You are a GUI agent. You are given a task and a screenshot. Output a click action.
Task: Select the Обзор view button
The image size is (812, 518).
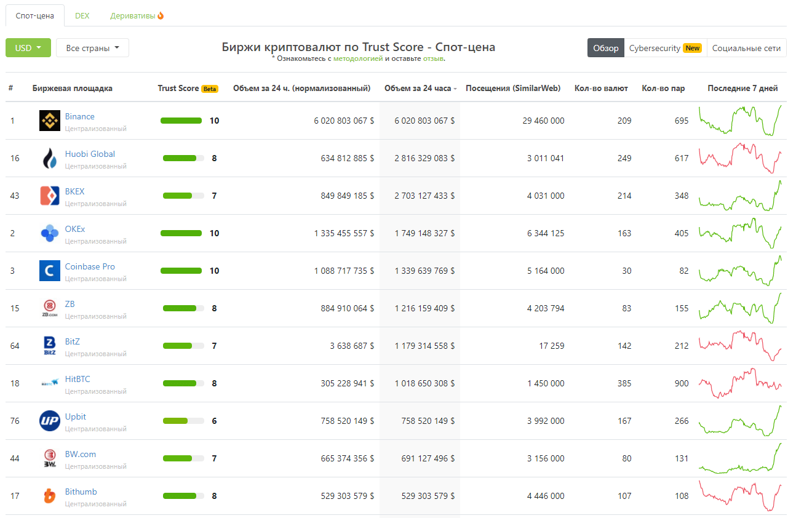tap(606, 48)
